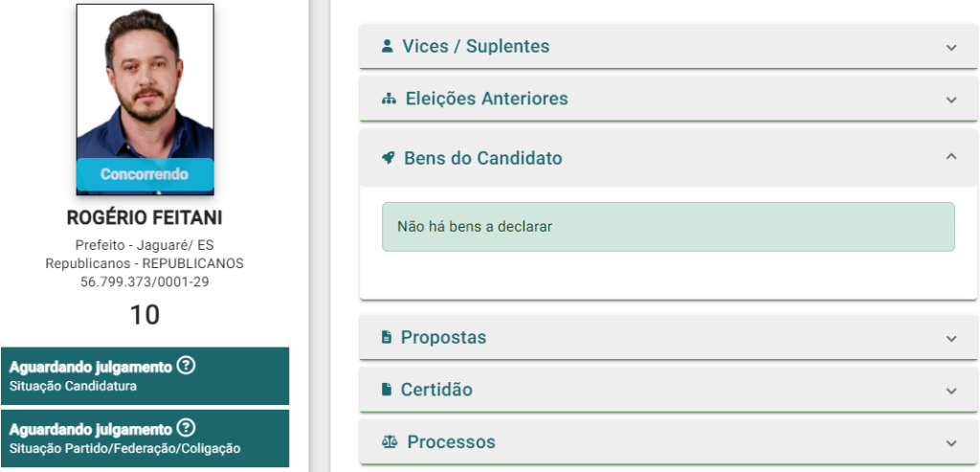
Task: Click the Situação Candidatura status panel
Action: coord(145,376)
